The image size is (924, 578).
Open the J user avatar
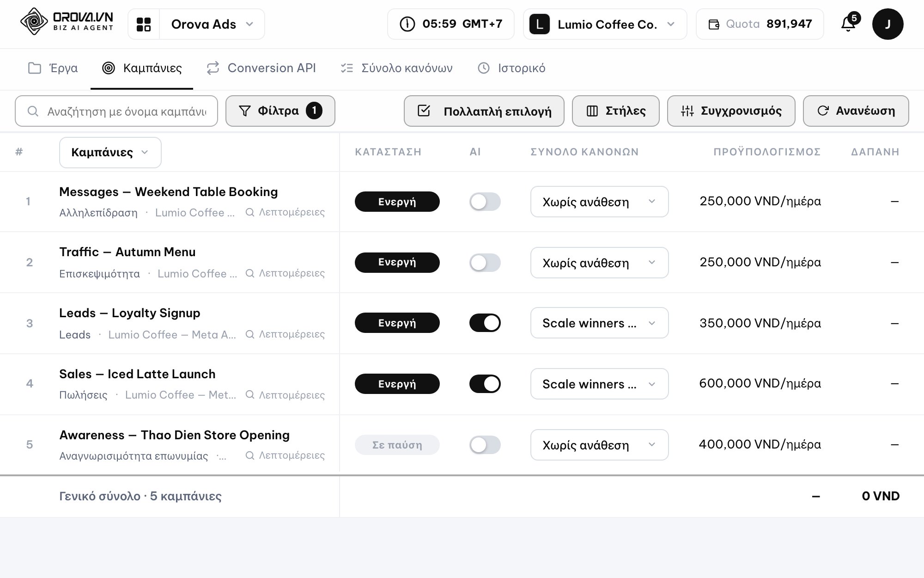point(888,24)
